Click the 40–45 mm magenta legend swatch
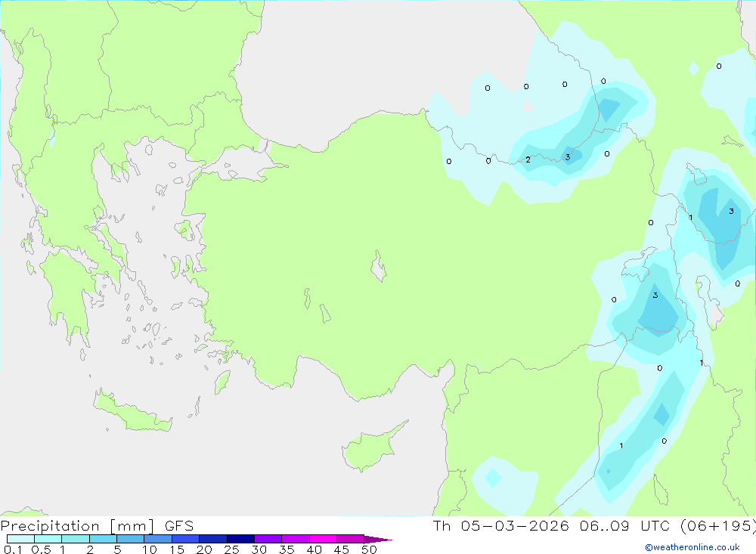The width and height of the screenshot is (756, 554). pos(323,539)
